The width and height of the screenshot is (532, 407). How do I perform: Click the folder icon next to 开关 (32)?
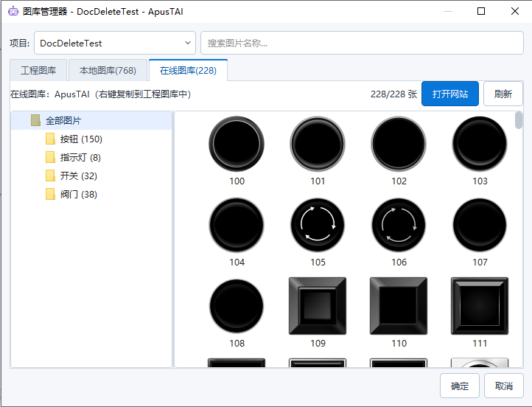50,175
